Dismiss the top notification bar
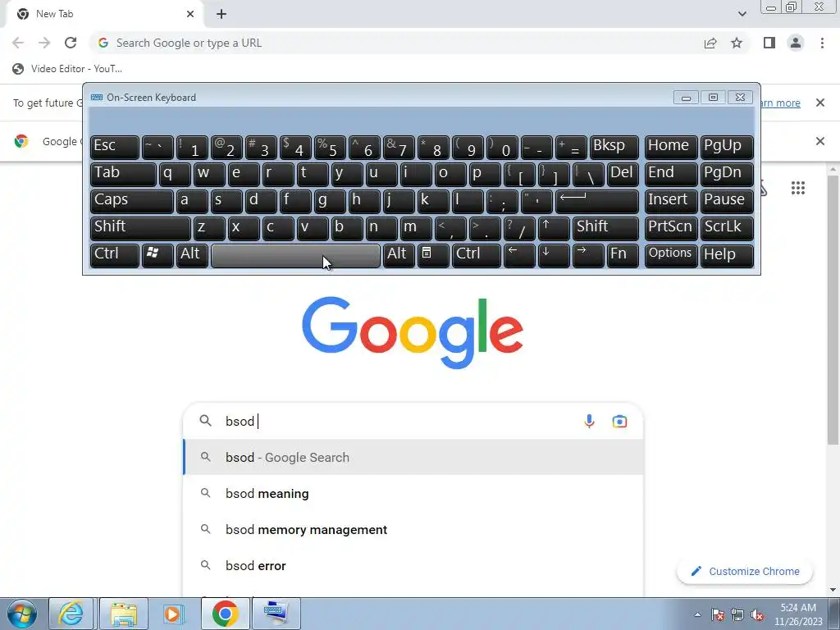Screen dimensions: 840x630 [820, 103]
